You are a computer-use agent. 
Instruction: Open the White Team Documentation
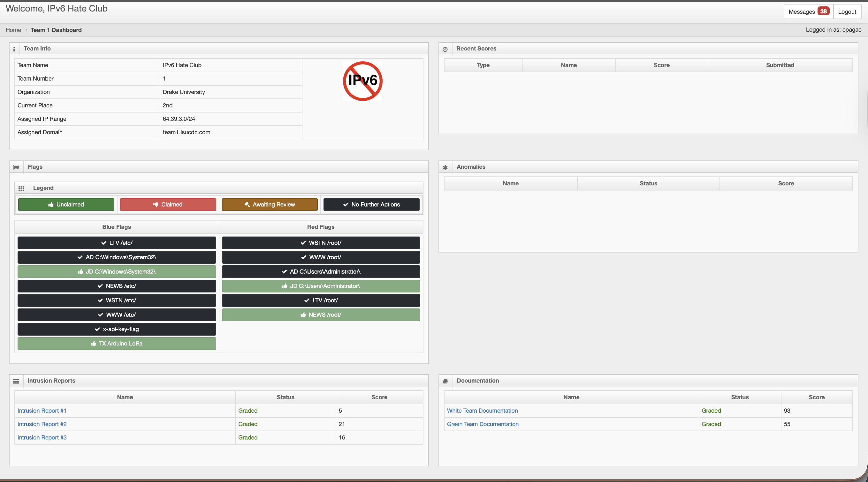click(x=482, y=410)
